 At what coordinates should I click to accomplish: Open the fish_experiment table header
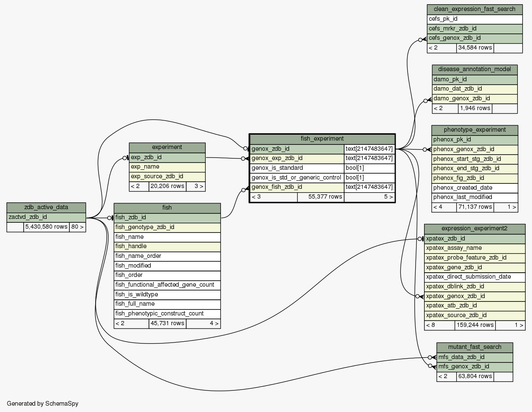[322, 139]
